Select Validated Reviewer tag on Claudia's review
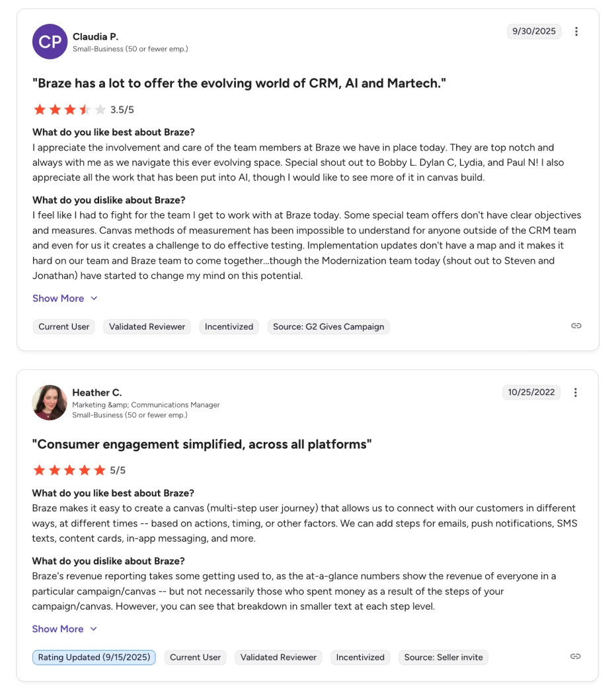616x691 pixels. (147, 326)
